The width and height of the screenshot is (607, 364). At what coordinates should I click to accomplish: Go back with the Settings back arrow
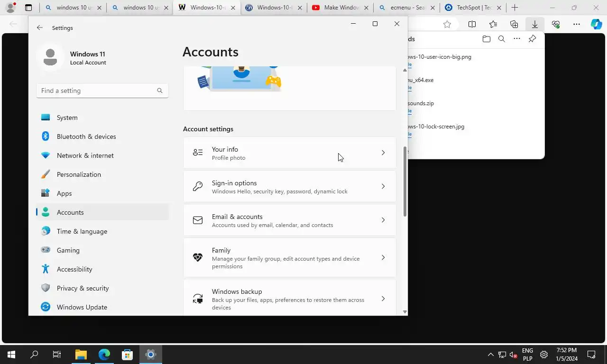coord(40,28)
